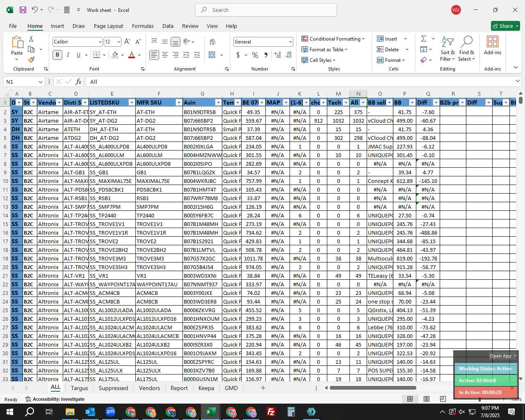Open filter dropdown for MFR SKU column
The height and width of the screenshot is (420, 525).
tap(179, 103)
